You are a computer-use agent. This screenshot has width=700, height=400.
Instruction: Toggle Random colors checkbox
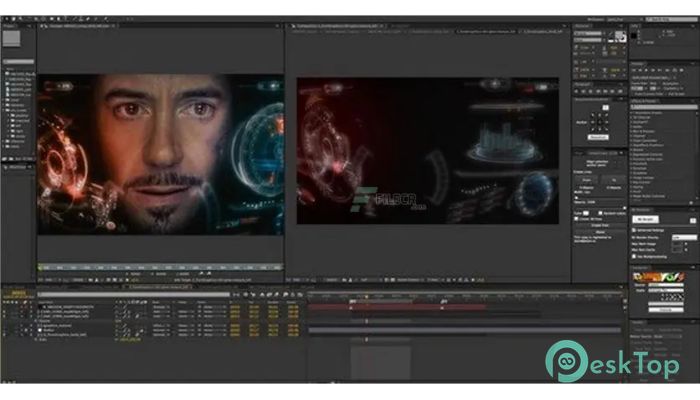(x=600, y=213)
